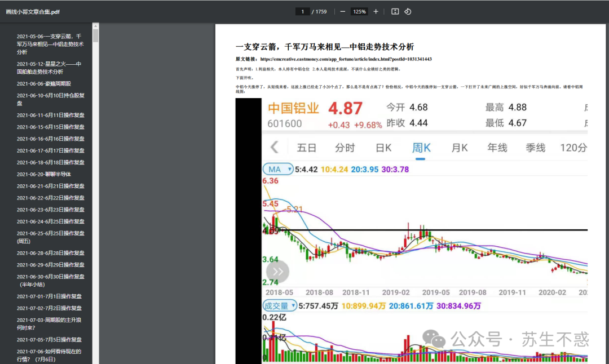The height and width of the screenshot is (364, 609).
Task: Click the fit to page icon
Action: click(395, 12)
